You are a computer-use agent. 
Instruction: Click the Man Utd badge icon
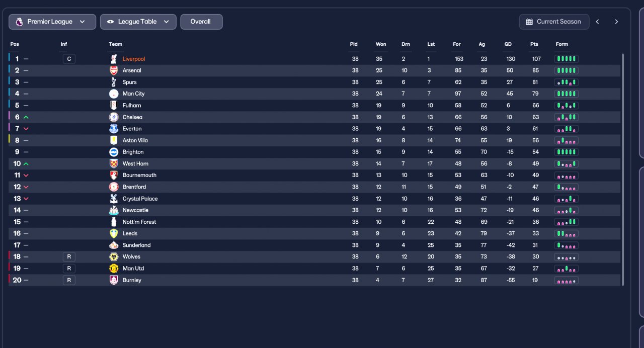(x=114, y=268)
